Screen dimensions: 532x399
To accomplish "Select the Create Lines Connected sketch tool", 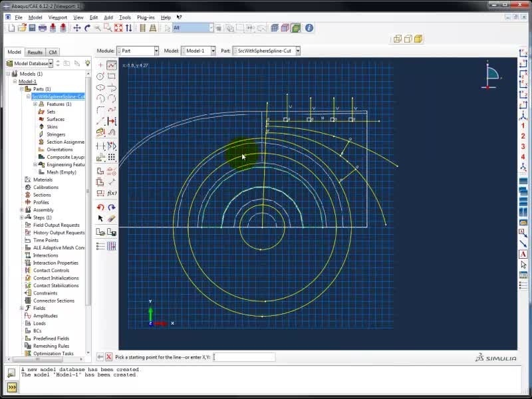I will pos(111,65).
